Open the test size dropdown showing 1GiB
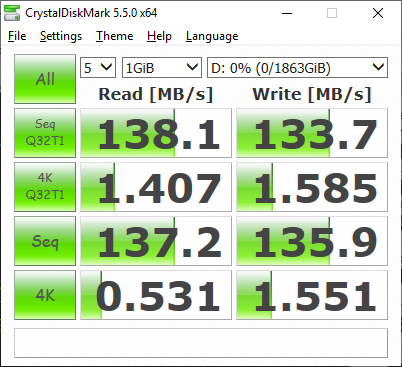 coord(162,68)
